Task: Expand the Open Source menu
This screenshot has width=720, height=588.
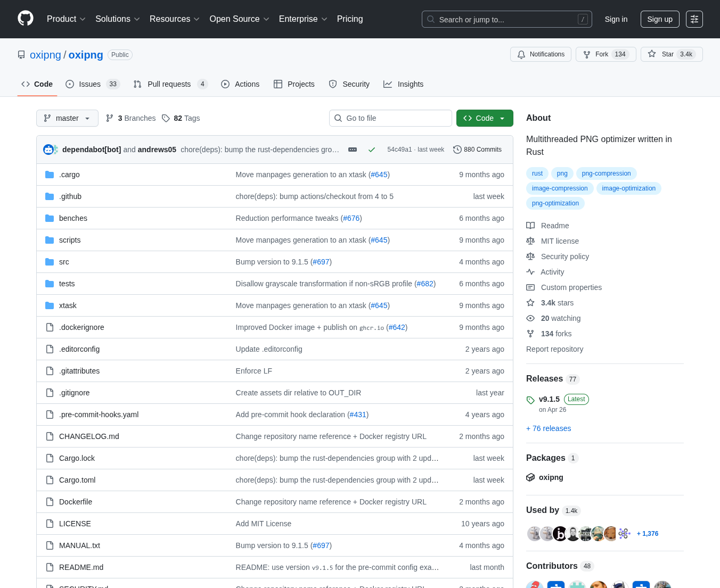Action: coord(240,19)
